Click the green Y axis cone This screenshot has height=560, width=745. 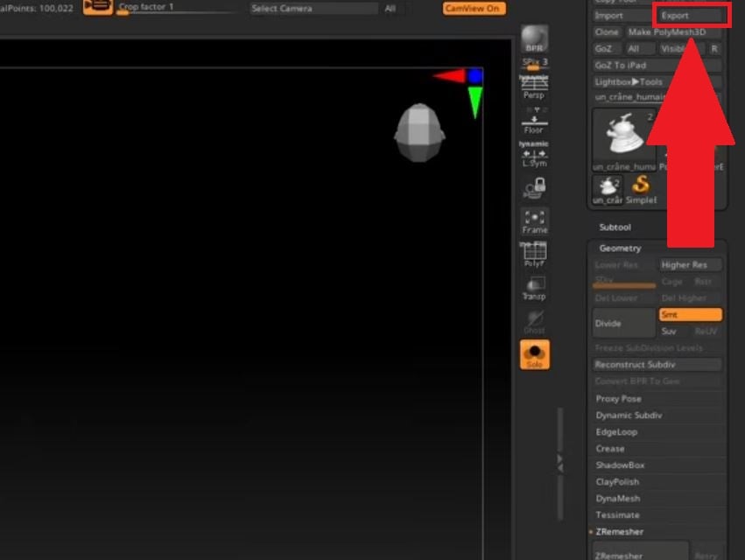tap(475, 101)
